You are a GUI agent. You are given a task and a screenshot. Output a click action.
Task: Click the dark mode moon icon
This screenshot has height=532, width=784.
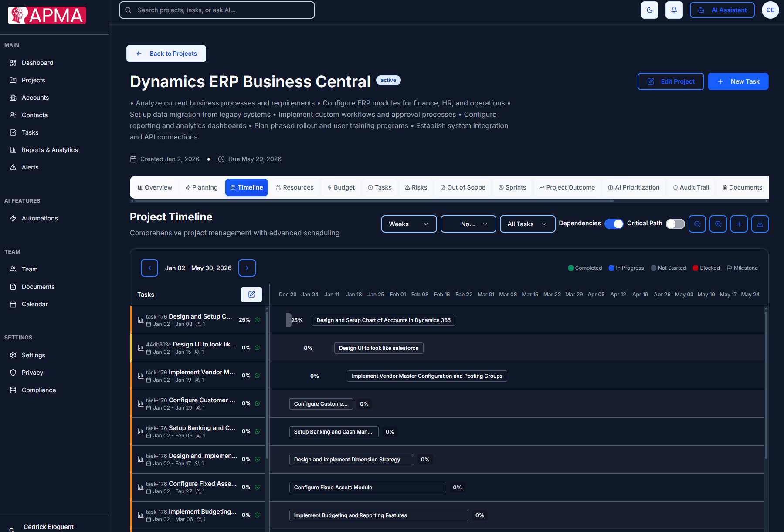(650, 10)
